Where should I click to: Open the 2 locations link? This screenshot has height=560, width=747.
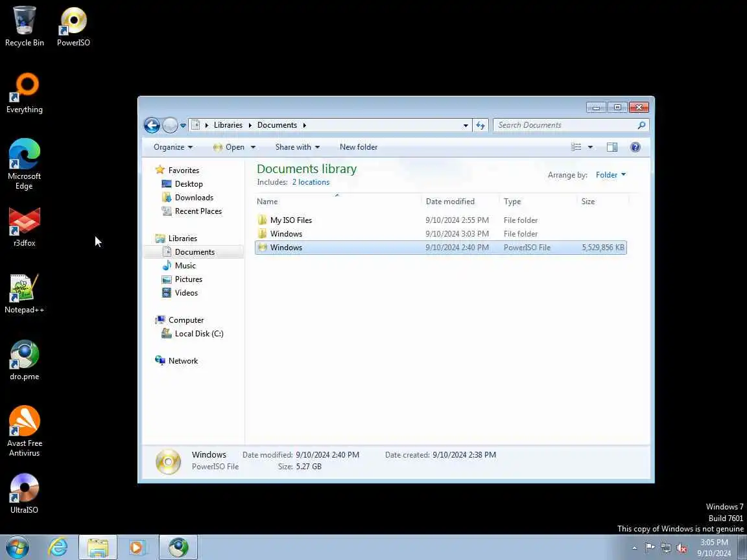coord(311,182)
